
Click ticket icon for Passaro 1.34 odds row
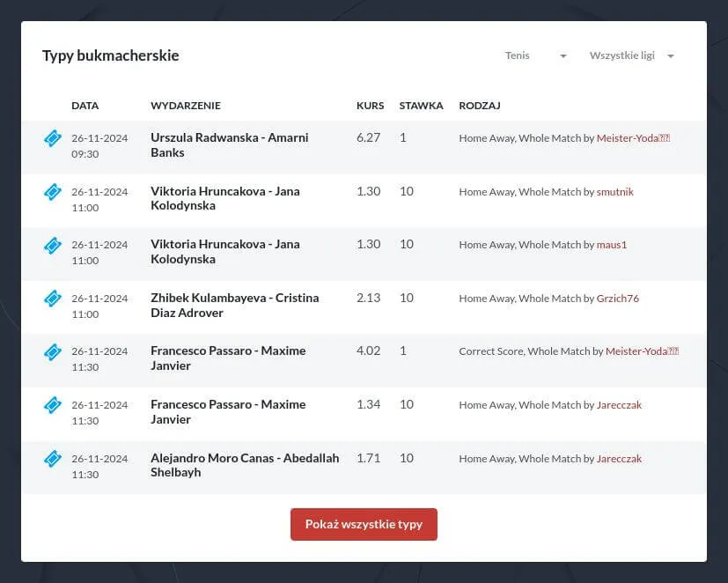[53, 405]
